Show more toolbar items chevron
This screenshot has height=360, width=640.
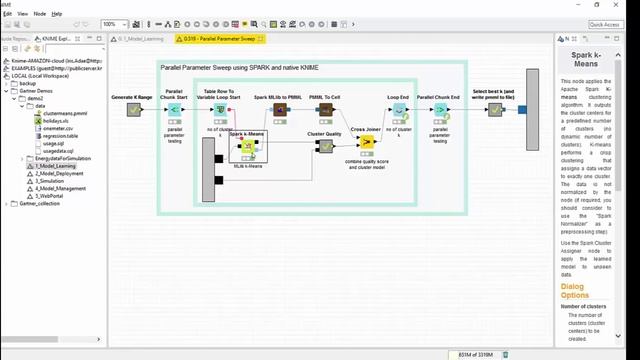[x=353, y=24]
